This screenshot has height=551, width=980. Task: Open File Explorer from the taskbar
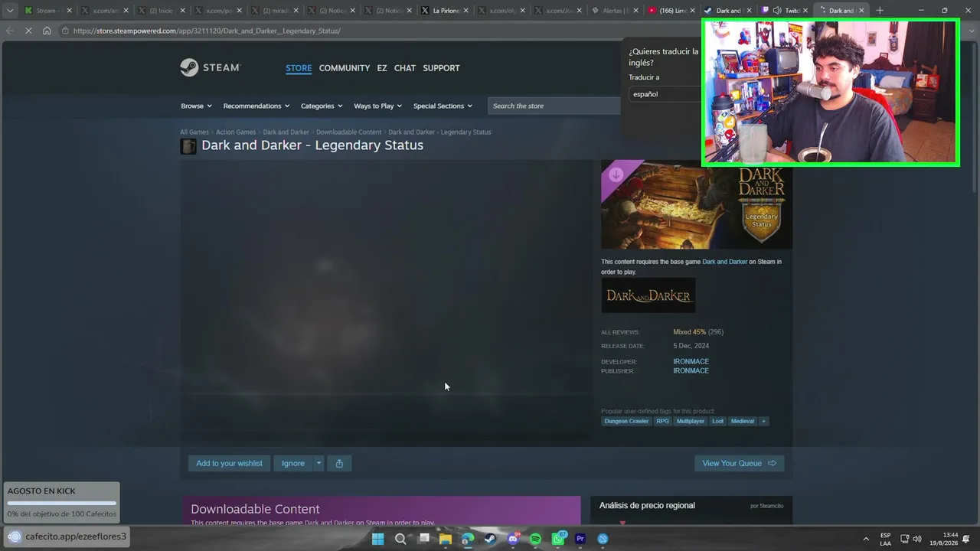click(x=446, y=539)
